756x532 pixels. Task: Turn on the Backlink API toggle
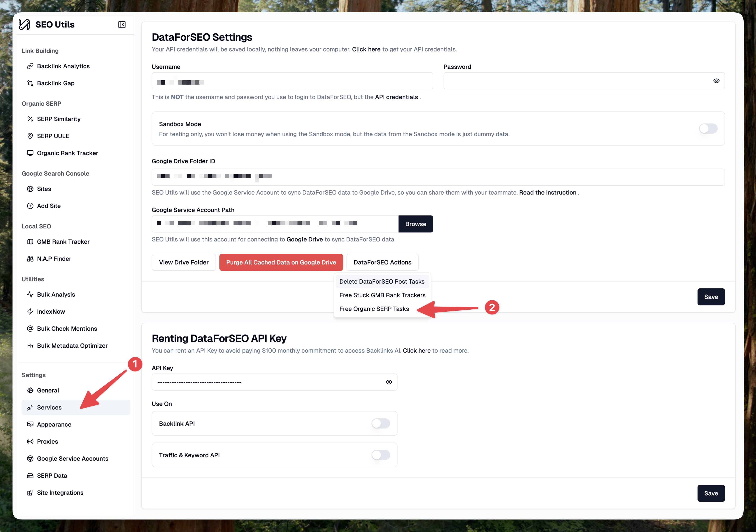[x=381, y=423]
